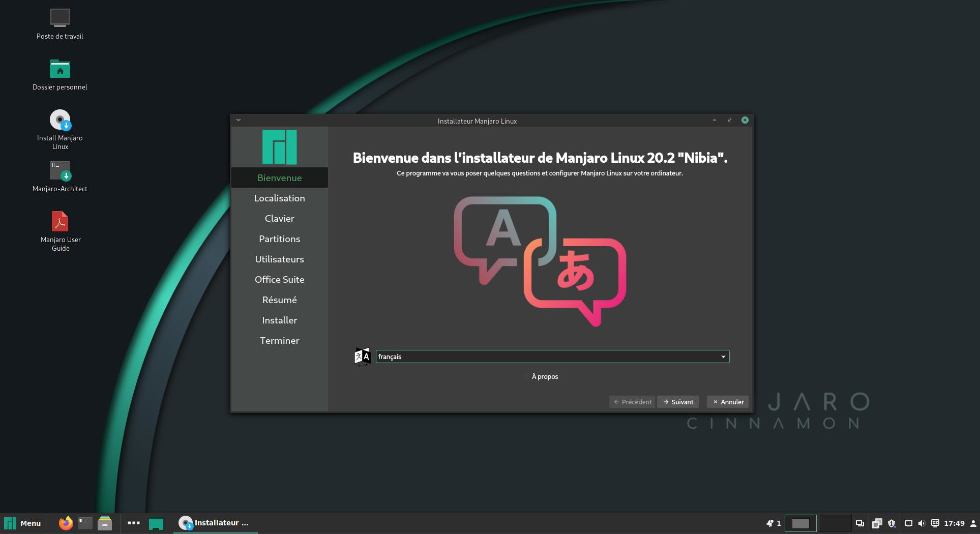Click the network connection tray icon
Image resolution: width=980 pixels, height=534 pixels.
pyautogui.click(x=909, y=523)
